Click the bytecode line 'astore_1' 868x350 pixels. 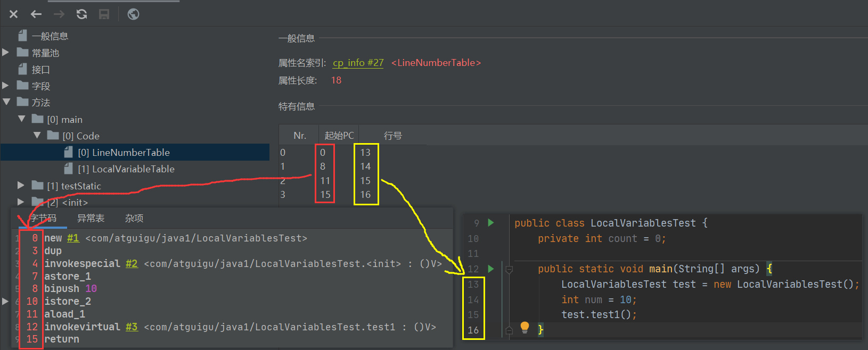point(68,277)
